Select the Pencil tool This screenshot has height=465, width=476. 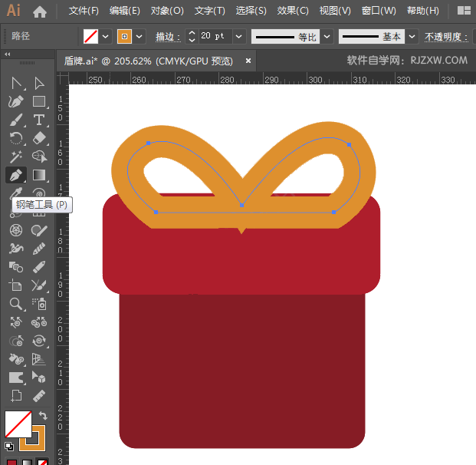(x=39, y=267)
